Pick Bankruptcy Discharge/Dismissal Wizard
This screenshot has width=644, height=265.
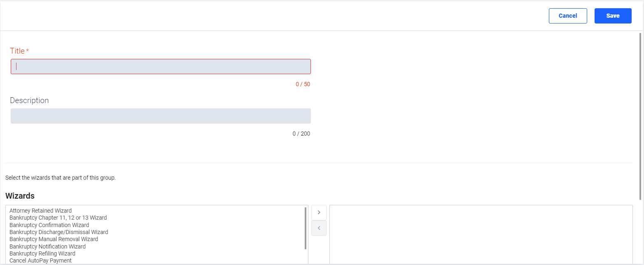(x=58, y=232)
